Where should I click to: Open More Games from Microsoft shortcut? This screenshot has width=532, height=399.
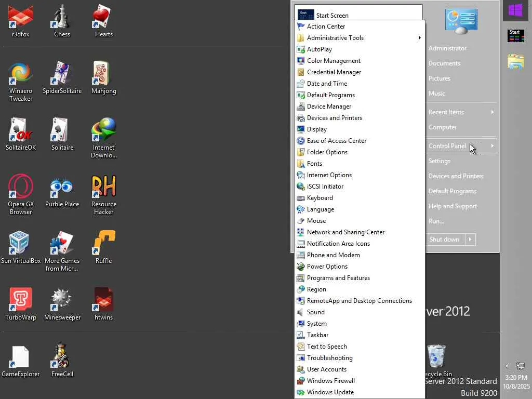pos(62,251)
